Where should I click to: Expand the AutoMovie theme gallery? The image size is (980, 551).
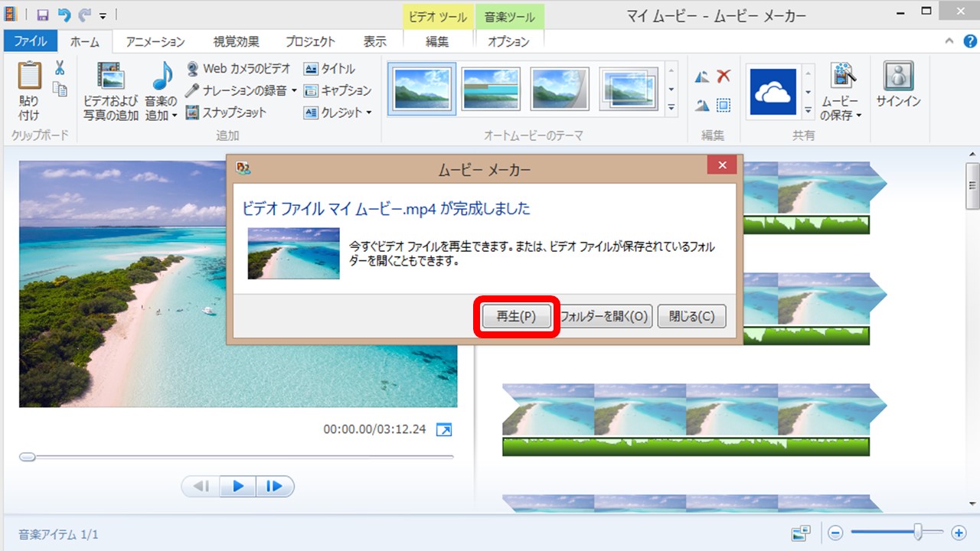pos(671,108)
